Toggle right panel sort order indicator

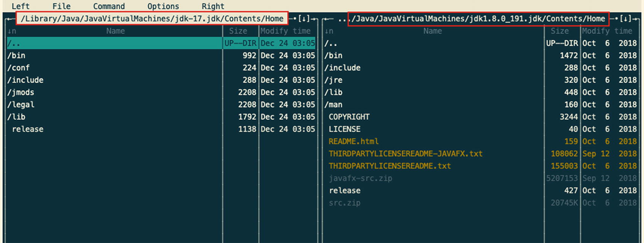tap(329, 31)
